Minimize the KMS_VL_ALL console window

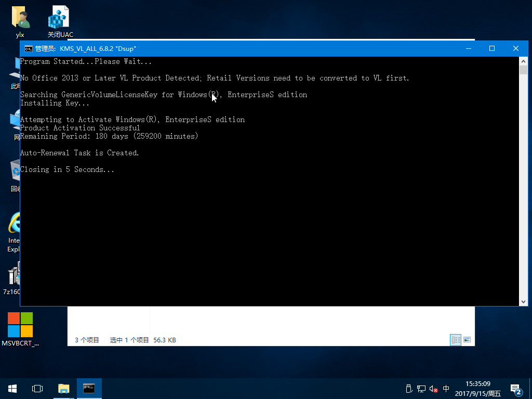coord(469,48)
